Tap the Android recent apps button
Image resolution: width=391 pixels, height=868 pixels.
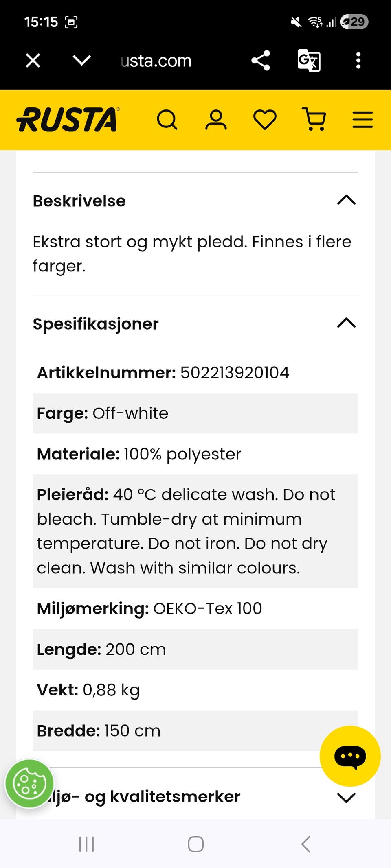coord(86,844)
